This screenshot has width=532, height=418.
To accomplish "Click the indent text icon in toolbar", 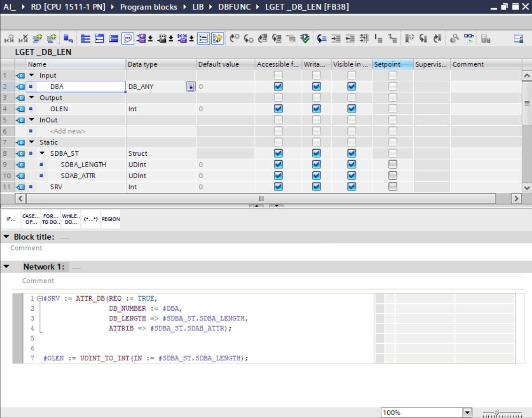I will click(x=336, y=39).
